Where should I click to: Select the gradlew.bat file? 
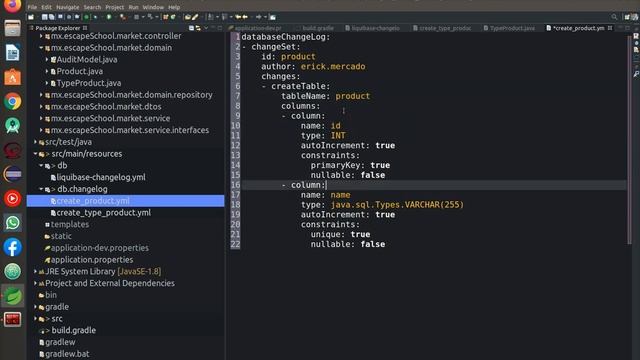[x=67, y=354]
